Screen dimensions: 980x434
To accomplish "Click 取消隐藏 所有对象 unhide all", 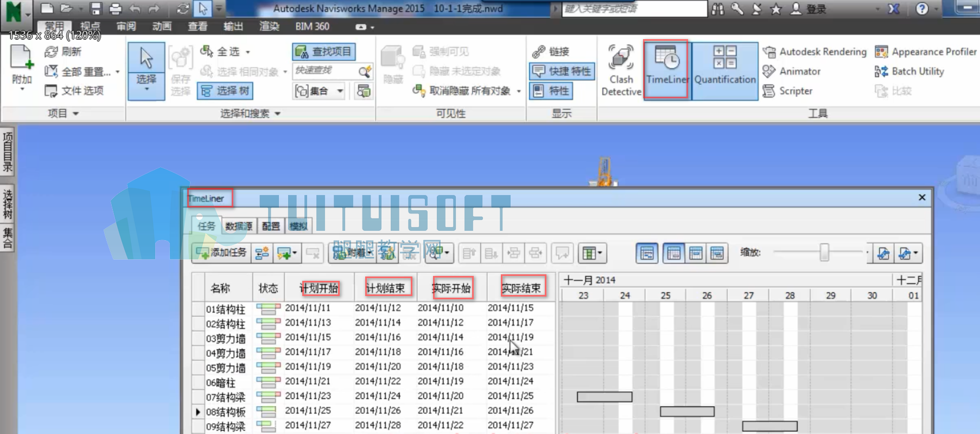I will [467, 91].
